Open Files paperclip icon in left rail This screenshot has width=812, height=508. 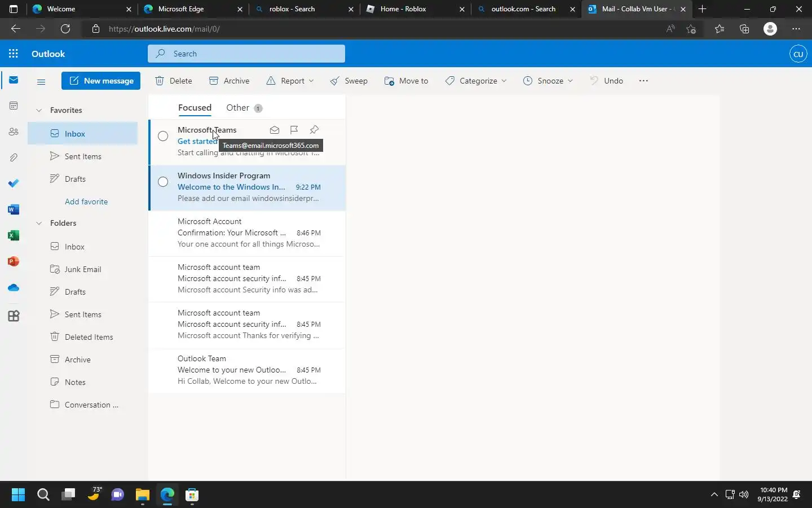tap(14, 157)
